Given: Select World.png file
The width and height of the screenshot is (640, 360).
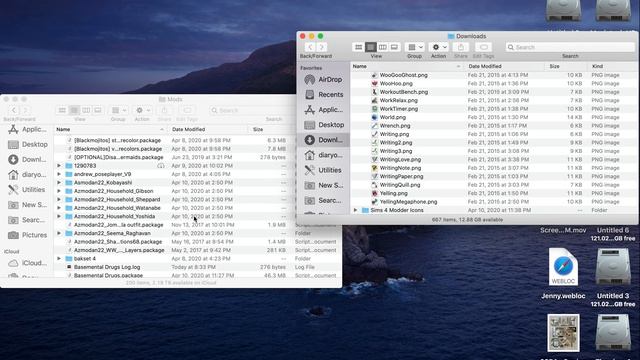Looking at the screenshot, I should click(393, 118).
